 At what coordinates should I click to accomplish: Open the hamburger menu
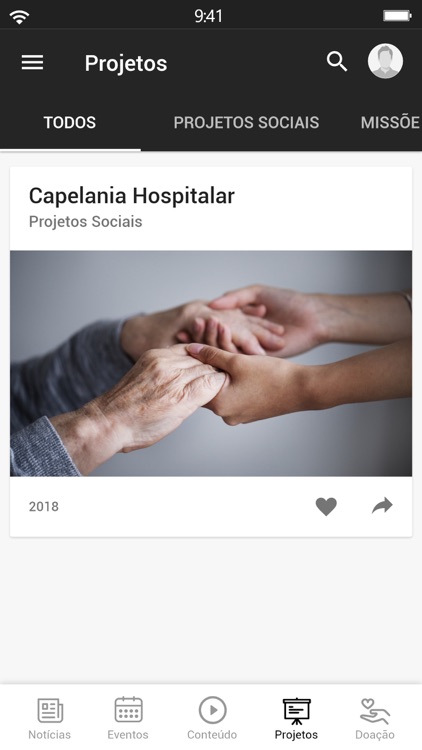(33, 62)
